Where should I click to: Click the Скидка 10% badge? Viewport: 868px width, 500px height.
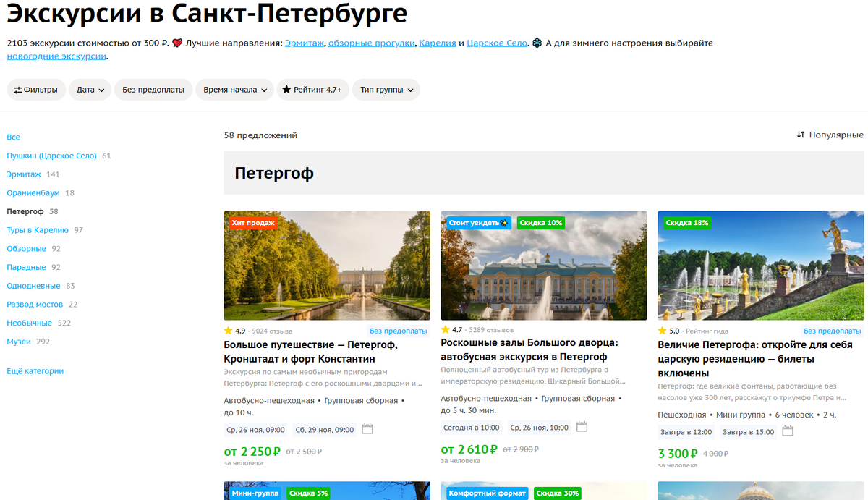click(x=541, y=223)
